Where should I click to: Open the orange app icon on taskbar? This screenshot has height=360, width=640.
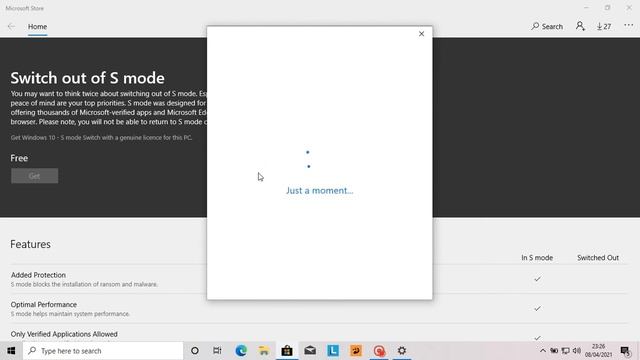point(356,351)
